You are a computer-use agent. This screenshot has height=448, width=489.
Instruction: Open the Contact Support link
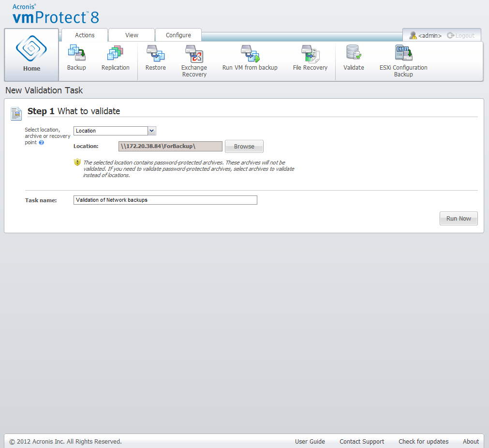(362, 441)
